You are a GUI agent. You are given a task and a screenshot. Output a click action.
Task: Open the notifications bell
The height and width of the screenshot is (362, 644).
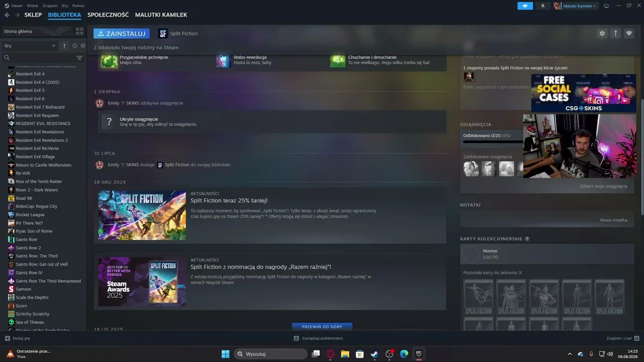pos(543,6)
